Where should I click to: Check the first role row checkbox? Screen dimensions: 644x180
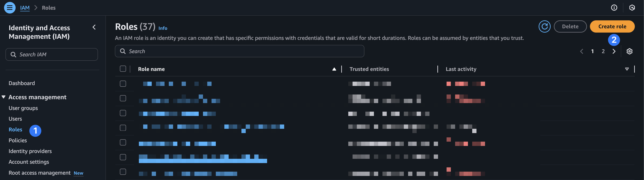[x=123, y=84]
